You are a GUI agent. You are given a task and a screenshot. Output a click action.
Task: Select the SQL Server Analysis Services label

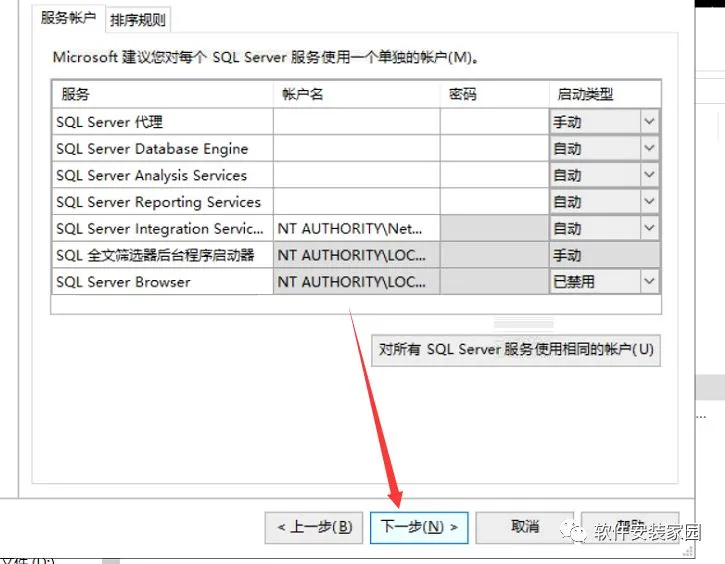pyautogui.click(x=151, y=175)
